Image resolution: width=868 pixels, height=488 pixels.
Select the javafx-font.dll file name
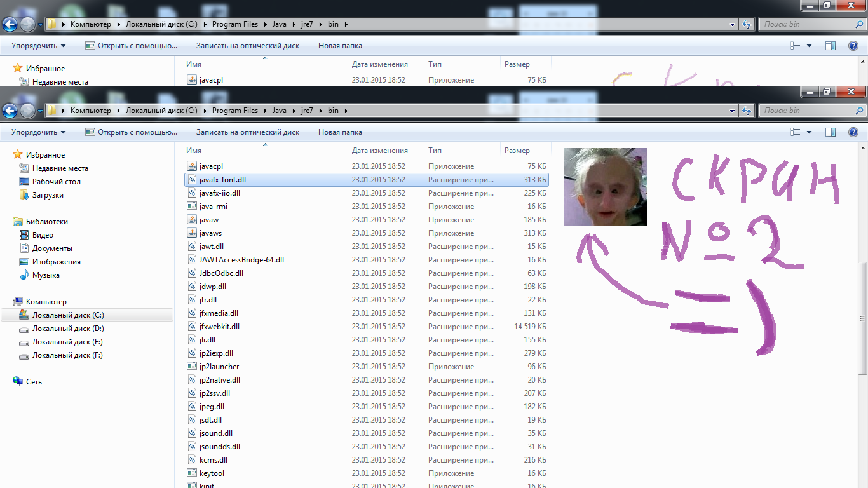(x=222, y=180)
